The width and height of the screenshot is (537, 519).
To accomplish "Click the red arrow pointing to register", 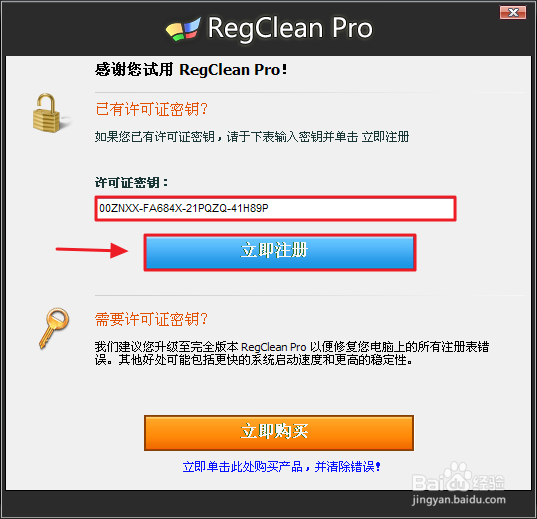I will click(x=92, y=250).
